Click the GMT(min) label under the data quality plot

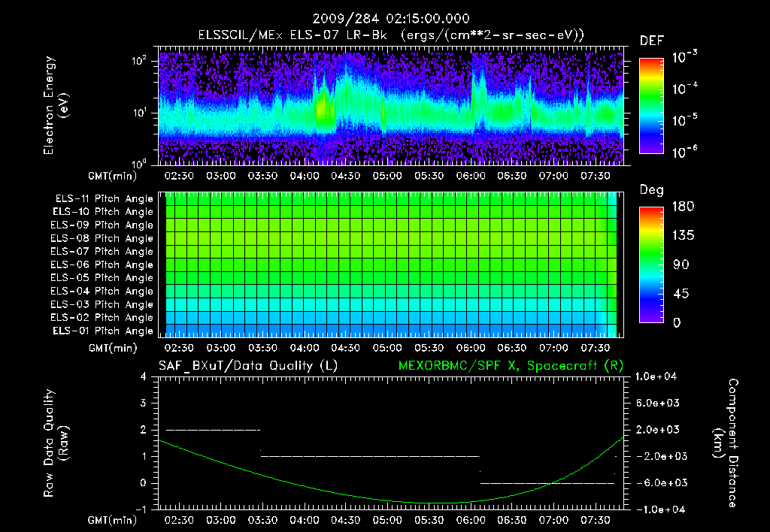pyautogui.click(x=113, y=521)
